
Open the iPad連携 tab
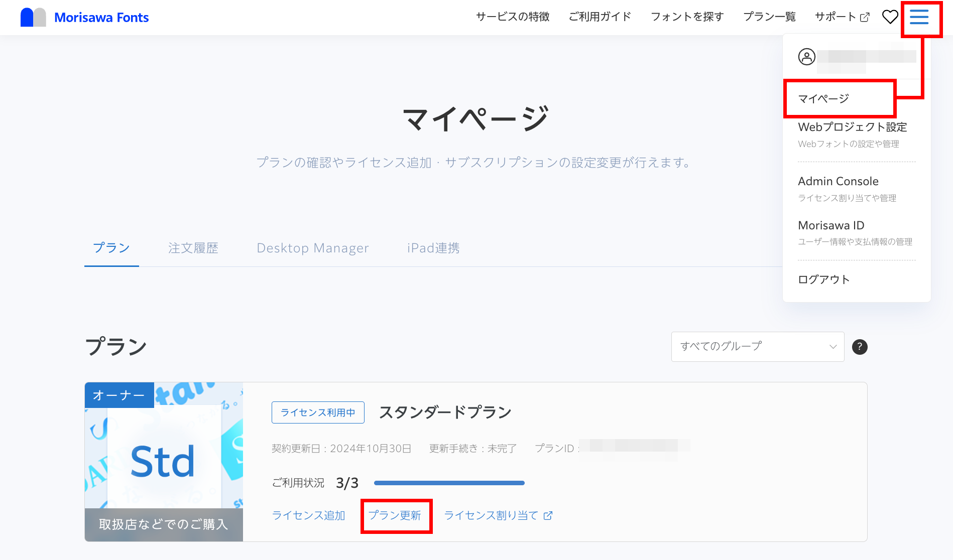click(433, 248)
